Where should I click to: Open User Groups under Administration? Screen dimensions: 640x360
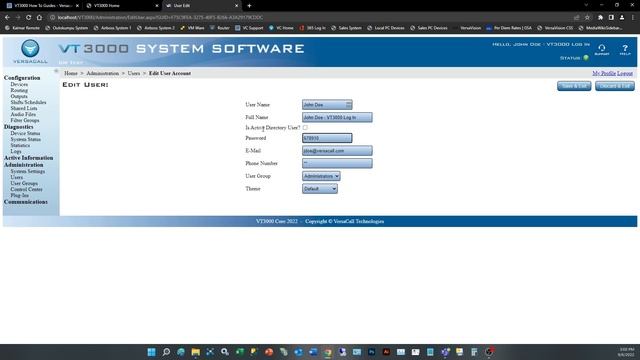click(x=24, y=184)
